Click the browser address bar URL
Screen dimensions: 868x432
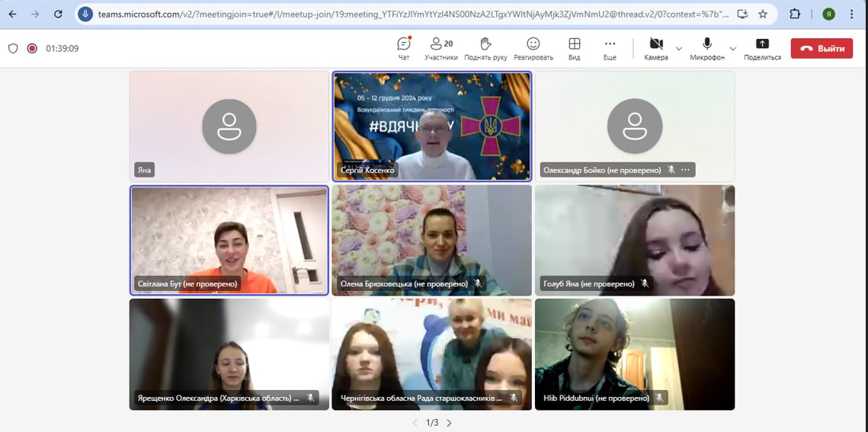[x=412, y=14]
